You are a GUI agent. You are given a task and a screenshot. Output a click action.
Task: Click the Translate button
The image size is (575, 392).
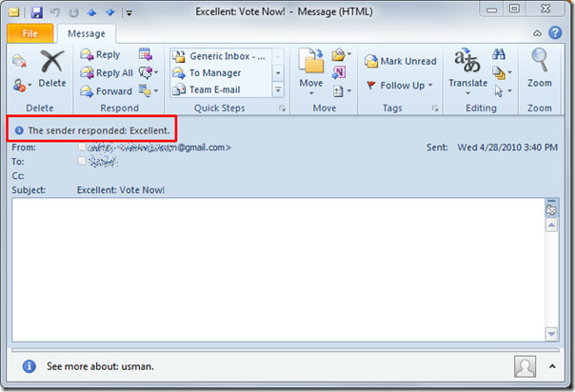pos(468,71)
